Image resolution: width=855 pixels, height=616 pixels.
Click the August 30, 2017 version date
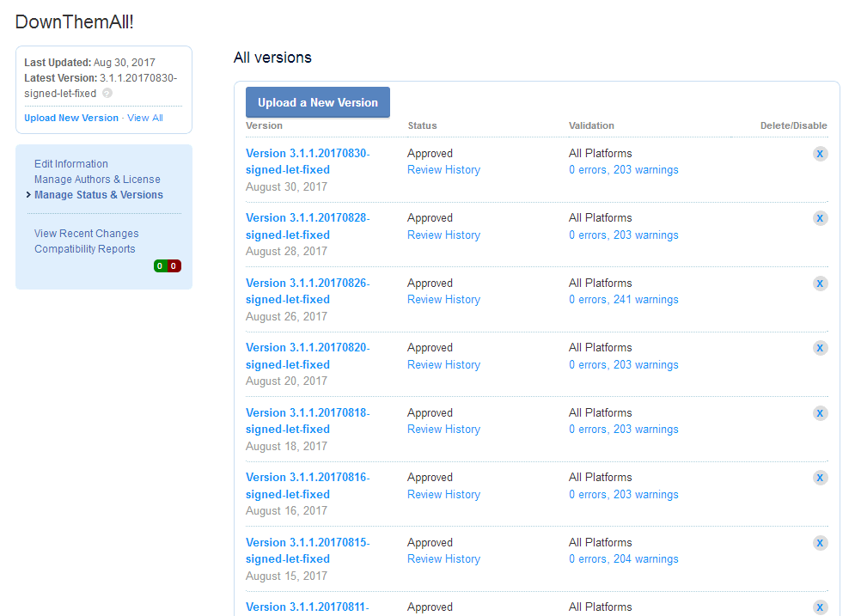point(286,187)
